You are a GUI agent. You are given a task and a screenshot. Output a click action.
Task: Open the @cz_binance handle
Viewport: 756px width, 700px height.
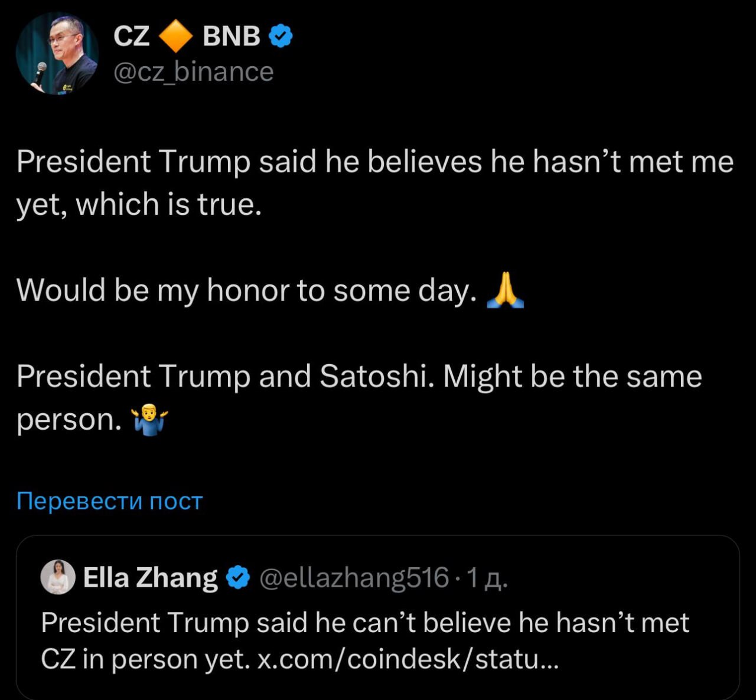tap(193, 72)
